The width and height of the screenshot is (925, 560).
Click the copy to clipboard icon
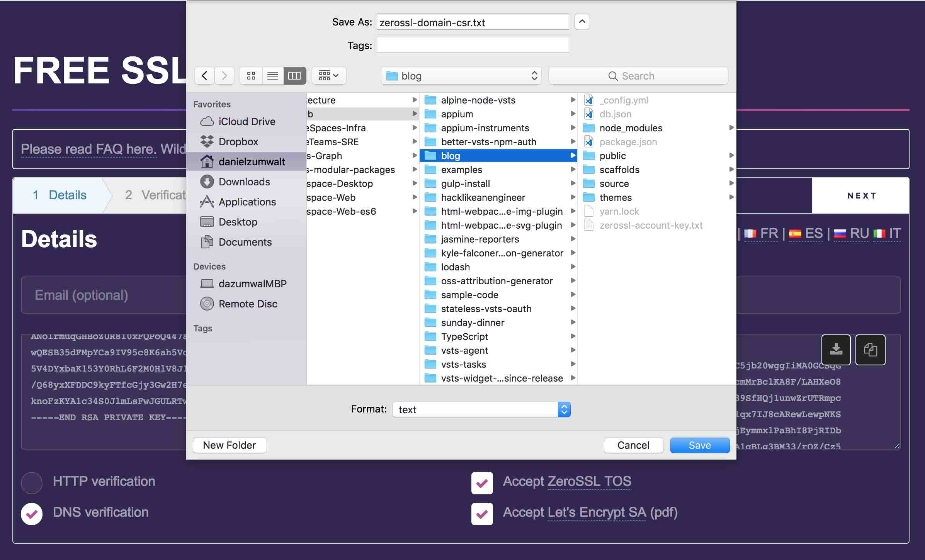(870, 350)
